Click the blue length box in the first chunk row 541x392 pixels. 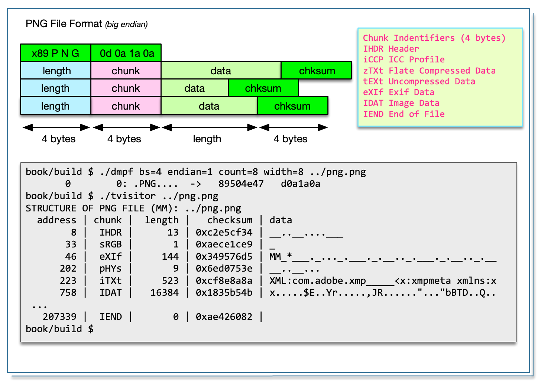tap(56, 71)
